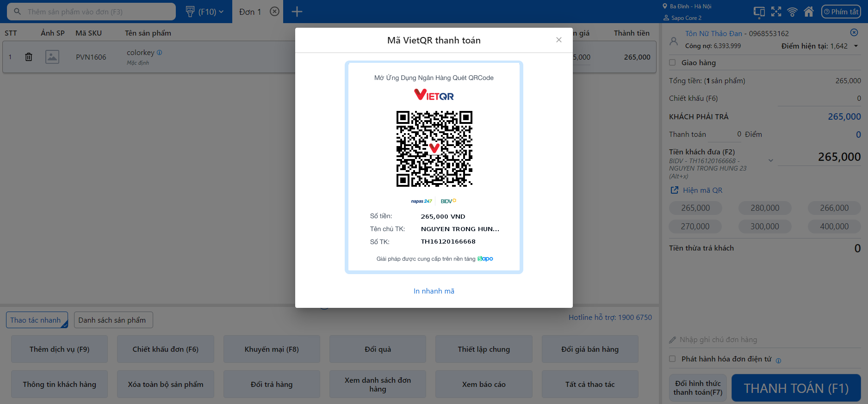This screenshot has height=404, width=868.
Task: Click the Đổi quà button
Action: (x=378, y=349)
